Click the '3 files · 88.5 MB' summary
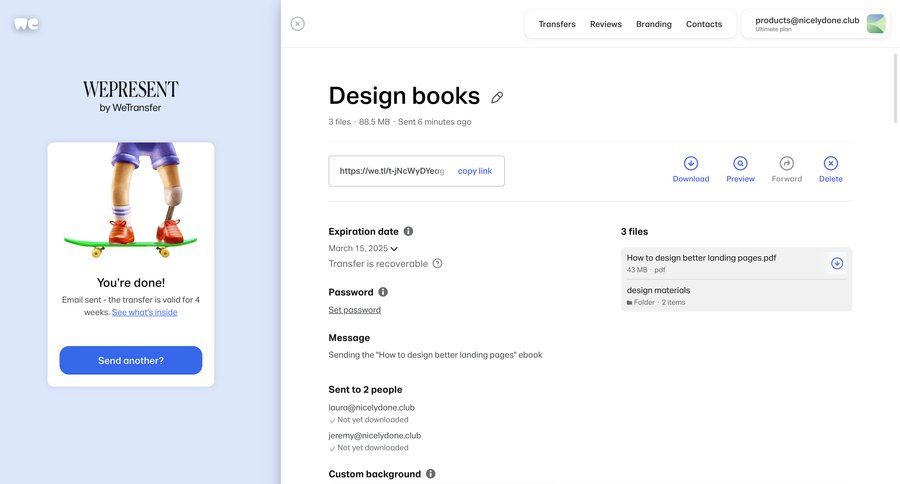Image resolution: width=900 pixels, height=484 pixels. pyautogui.click(x=359, y=122)
